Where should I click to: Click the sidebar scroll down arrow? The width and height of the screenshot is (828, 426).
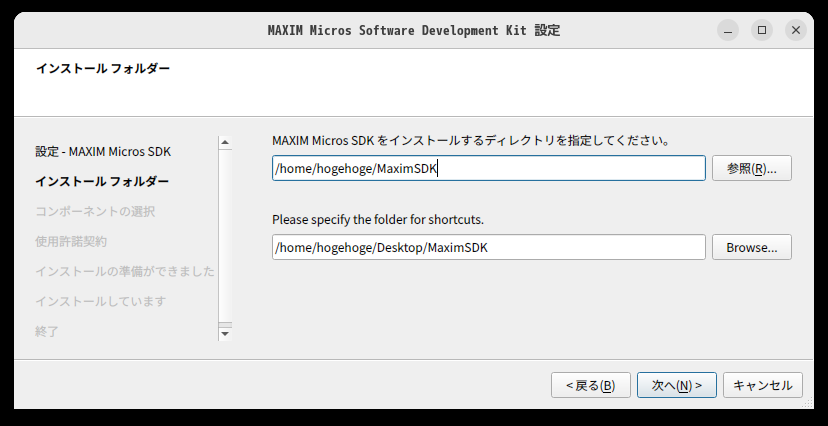(x=225, y=334)
